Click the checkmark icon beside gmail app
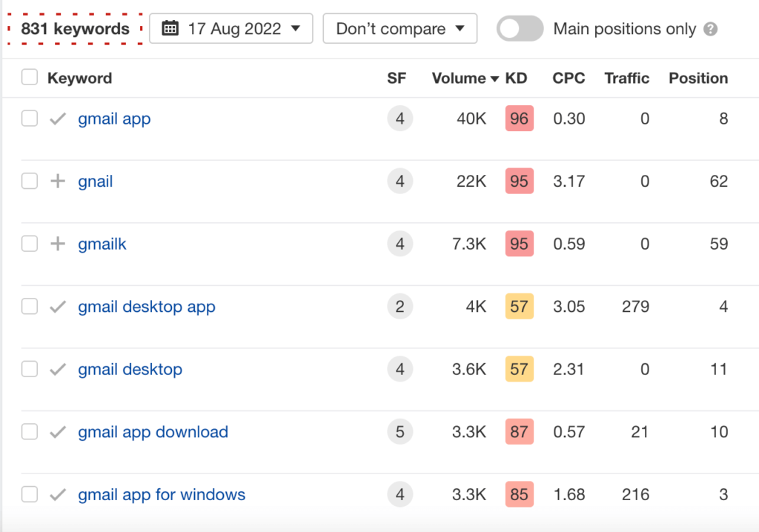This screenshot has width=759, height=532. tap(58, 119)
